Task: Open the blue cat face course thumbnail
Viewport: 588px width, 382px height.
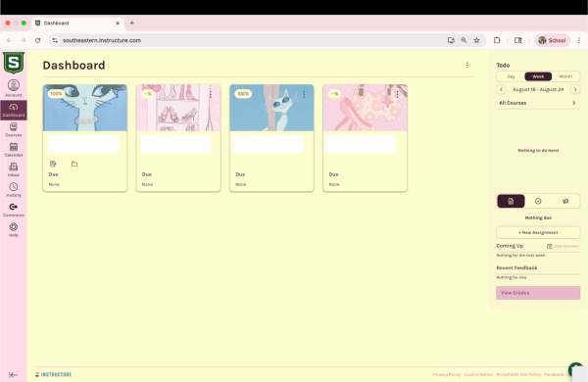Action: click(x=85, y=108)
